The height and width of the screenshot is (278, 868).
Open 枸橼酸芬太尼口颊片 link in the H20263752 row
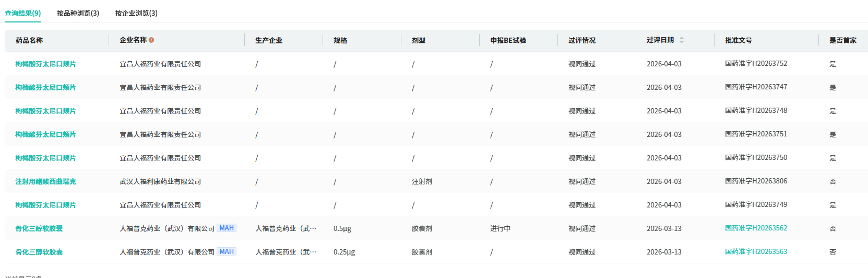pyautogui.click(x=45, y=64)
